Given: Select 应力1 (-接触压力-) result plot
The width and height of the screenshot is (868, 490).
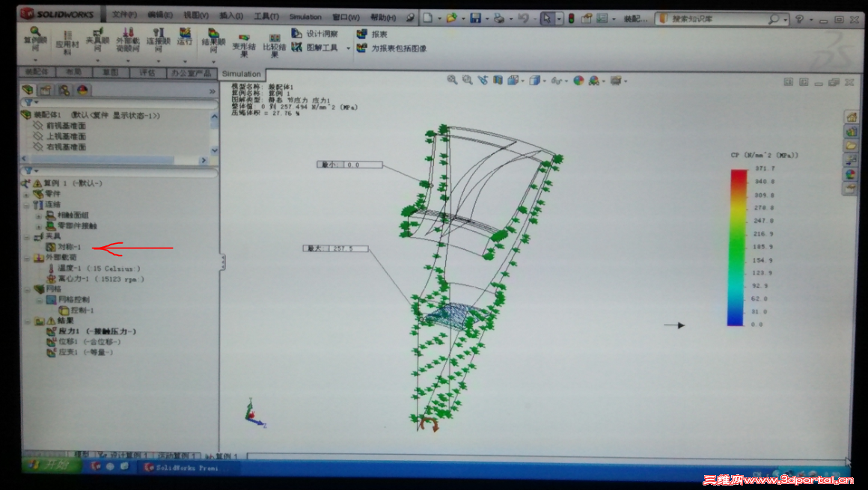Looking at the screenshot, I should point(91,331).
